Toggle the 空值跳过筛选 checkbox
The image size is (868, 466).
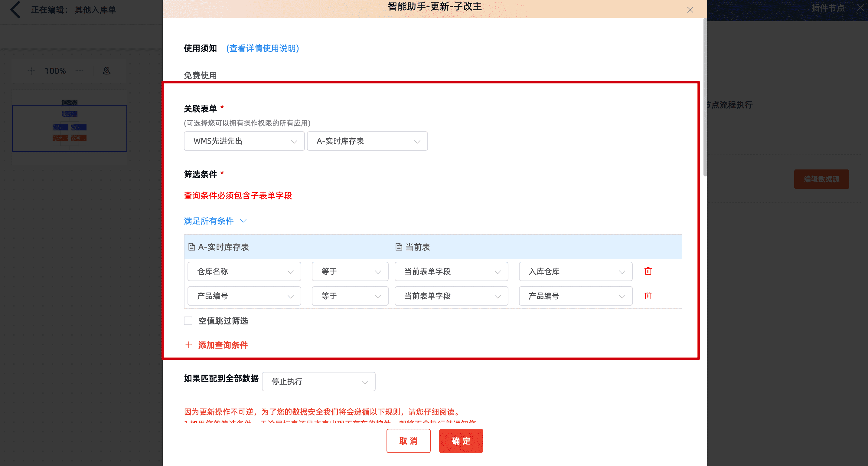click(188, 321)
